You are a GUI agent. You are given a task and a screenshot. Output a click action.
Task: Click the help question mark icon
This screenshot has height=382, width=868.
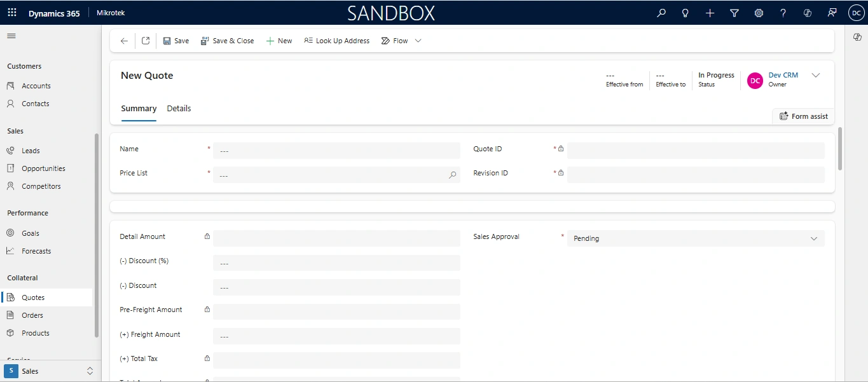coord(783,13)
